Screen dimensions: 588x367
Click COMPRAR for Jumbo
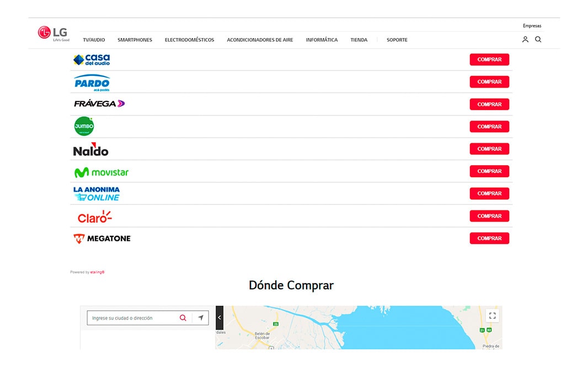pyautogui.click(x=489, y=127)
